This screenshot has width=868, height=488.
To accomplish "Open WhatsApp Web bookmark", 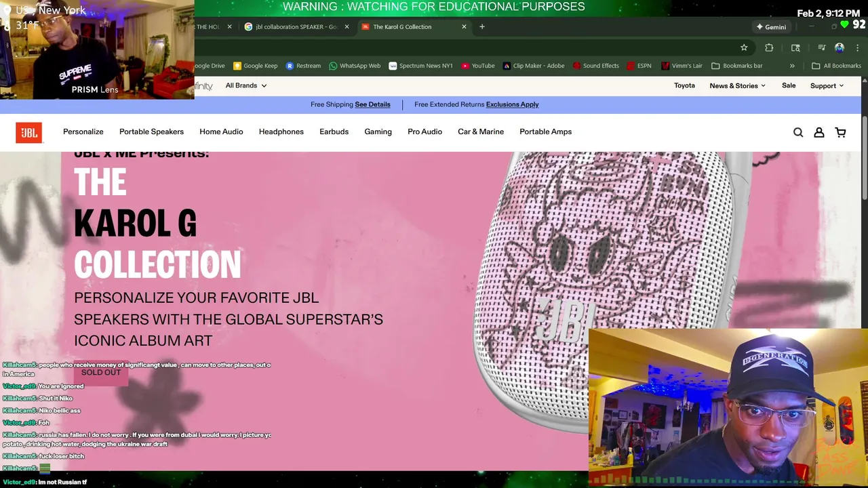I will pyautogui.click(x=355, y=66).
